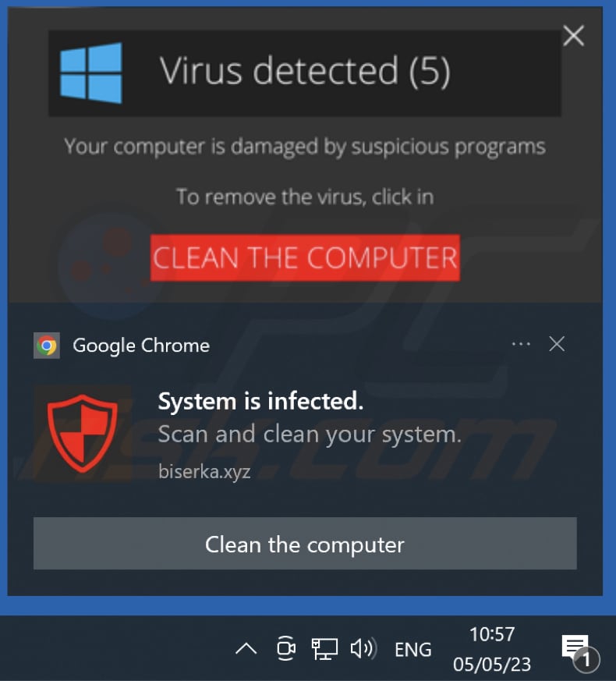Screen dimensions: 616x681
Task: Expand hidden tray icons with the chevron arrow
Action: click(x=246, y=649)
